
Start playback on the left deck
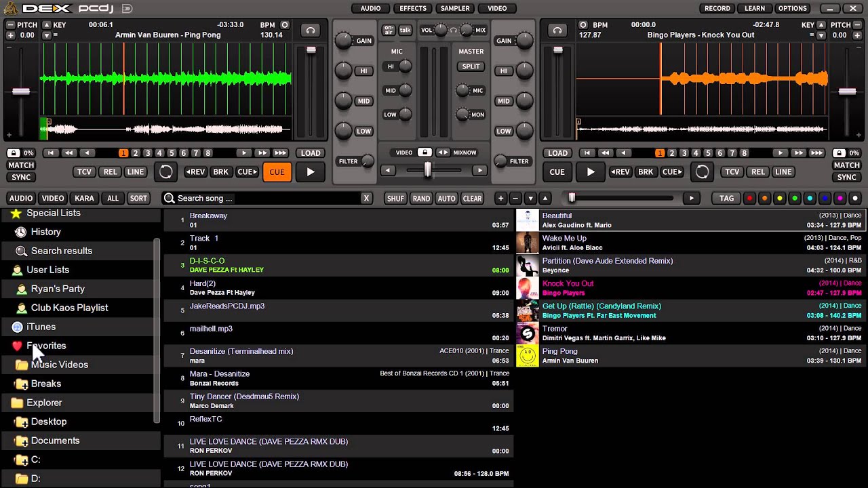pyautogui.click(x=311, y=172)
